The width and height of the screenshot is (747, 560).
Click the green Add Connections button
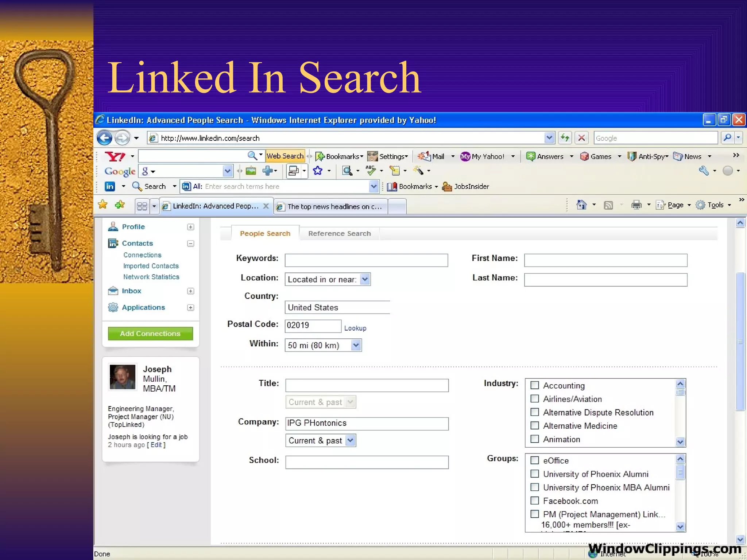coord(150,333)
